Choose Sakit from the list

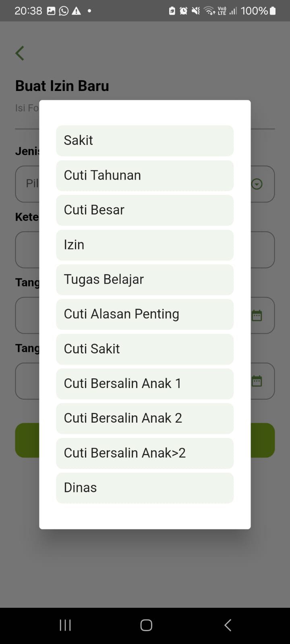coord(145,140)
